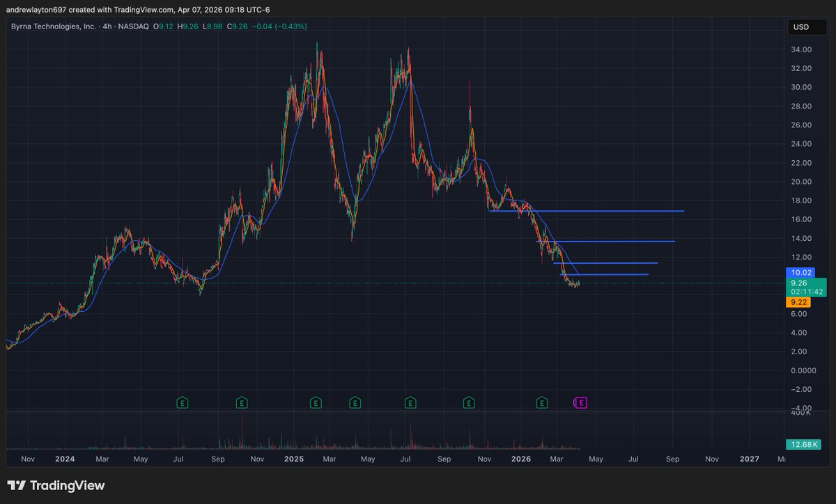Click the 2024 label on time axis

pyautogui.click(x=65, y=459)
